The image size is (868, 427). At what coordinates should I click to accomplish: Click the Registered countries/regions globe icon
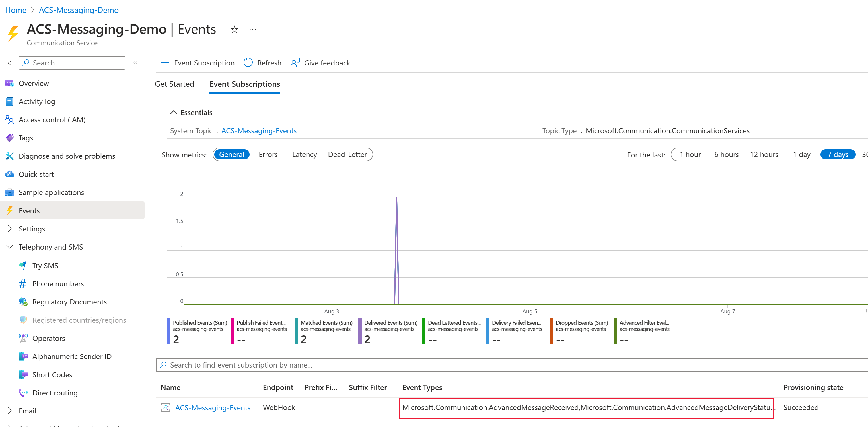(x=23, y=320)
